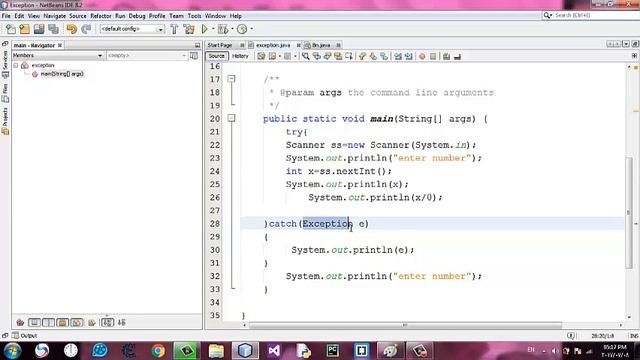Open the Projects sidebar panel
This screenshot has height=360, width=640.
(x=5, y=121)
